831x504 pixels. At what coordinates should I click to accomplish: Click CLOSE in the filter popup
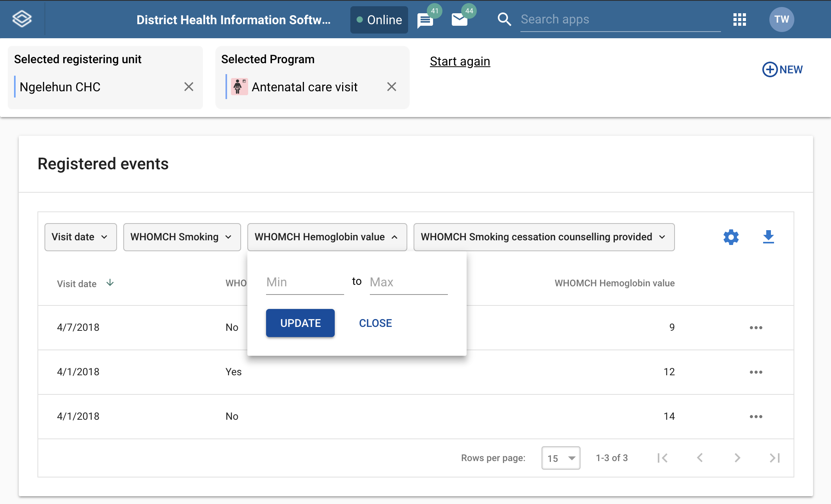375,323
